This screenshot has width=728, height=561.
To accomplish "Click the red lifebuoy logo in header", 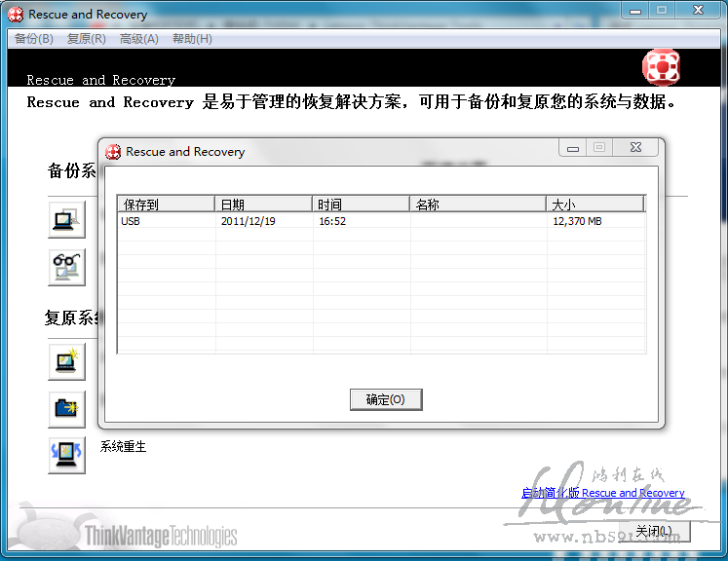I will [x=661, y=67].
